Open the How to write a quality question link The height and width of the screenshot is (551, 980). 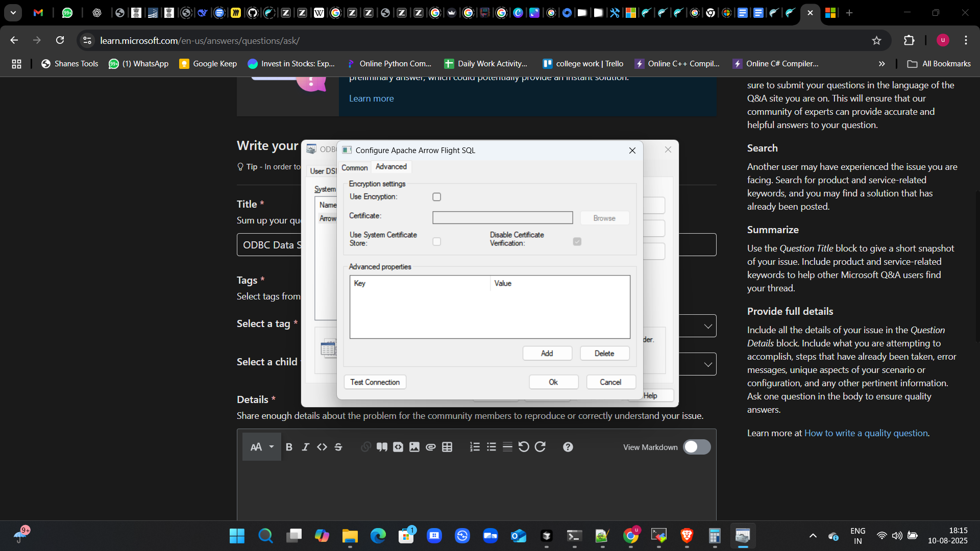point(866,433)
